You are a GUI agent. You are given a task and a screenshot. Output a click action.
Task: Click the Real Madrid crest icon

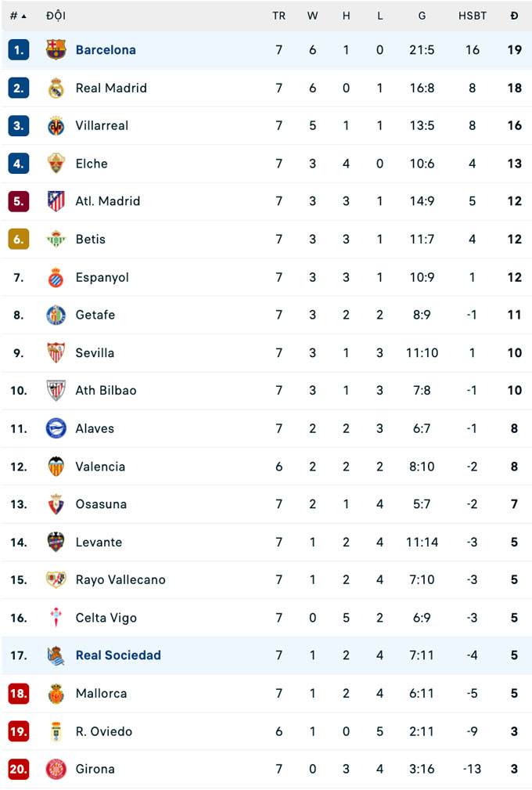pos(56,88)
